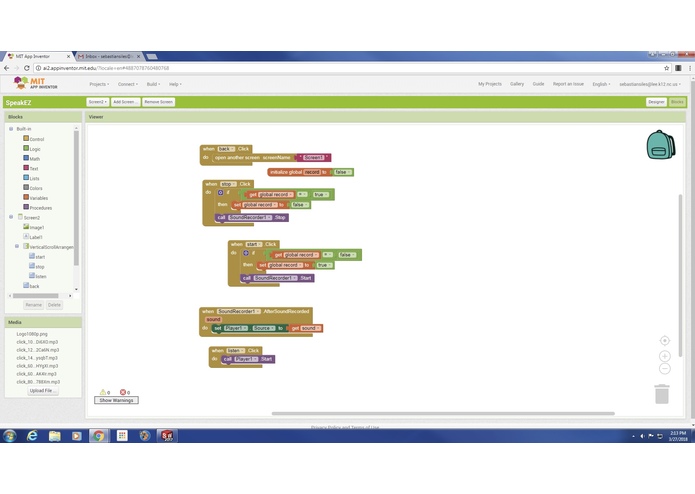Open the Help menu
Viewport: 695px width, 494px height.
(x=175, y=84)
